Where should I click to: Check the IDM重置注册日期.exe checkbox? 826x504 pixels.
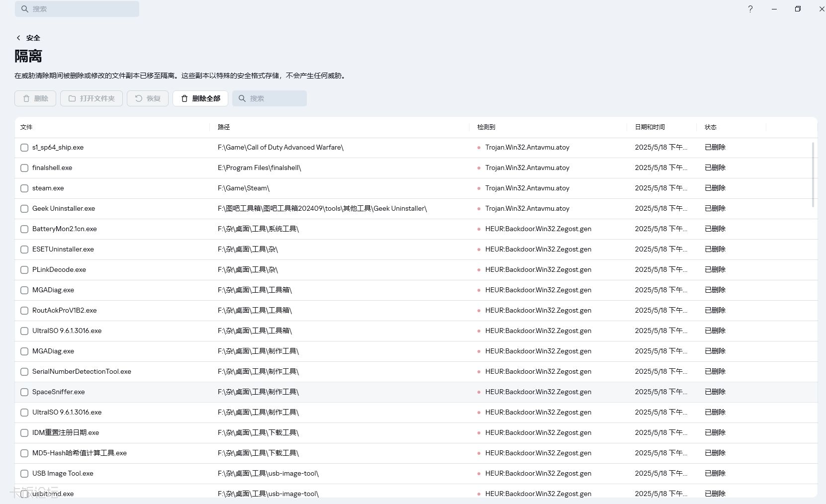[24, 433]
